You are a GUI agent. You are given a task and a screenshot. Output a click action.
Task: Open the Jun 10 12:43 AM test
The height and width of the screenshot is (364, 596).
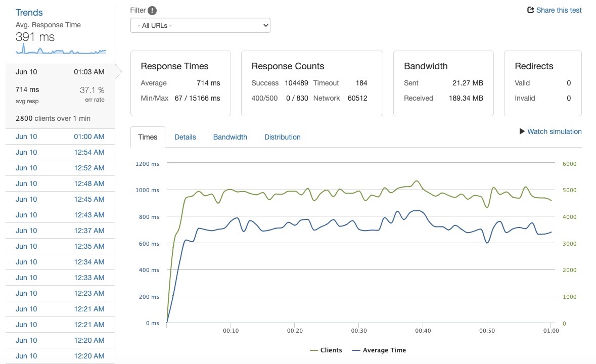[x=60, y=215]
